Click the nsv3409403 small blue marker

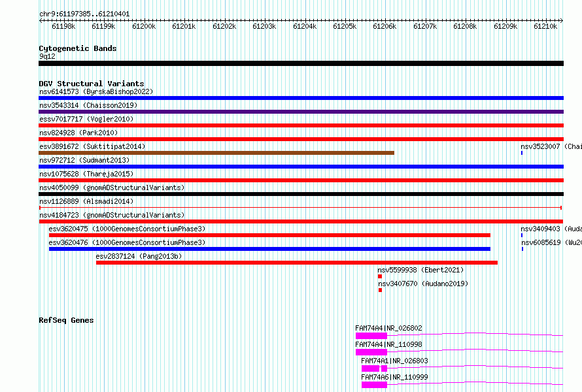(x=522, y=235)
